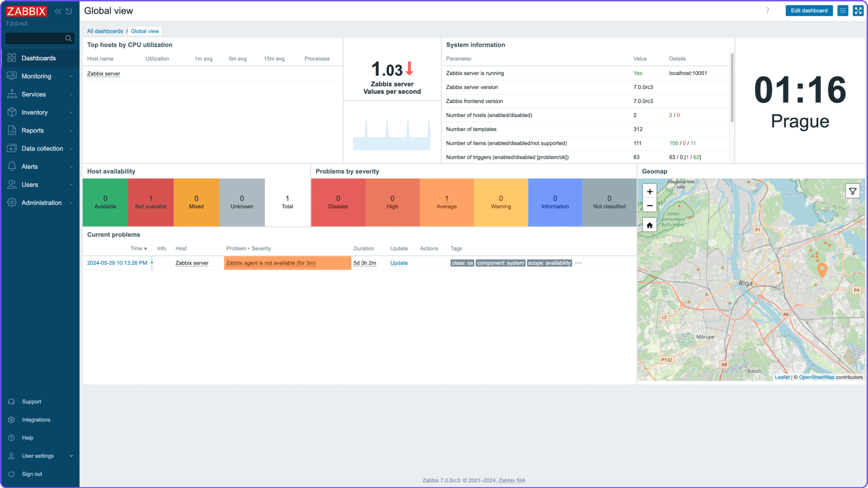The height and width of the screenshot is (488, 868).
Task: Follow the Update link for the agent problem
Action: click(399, 263)
